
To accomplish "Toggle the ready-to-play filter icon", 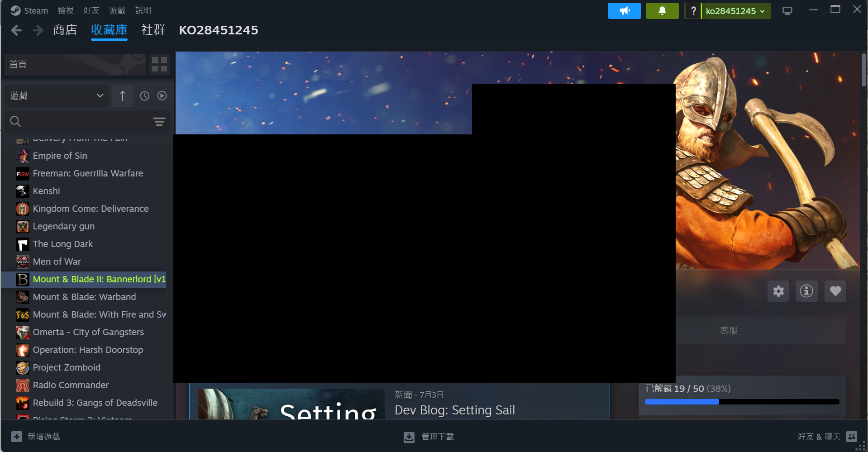I will coord(162,96).
